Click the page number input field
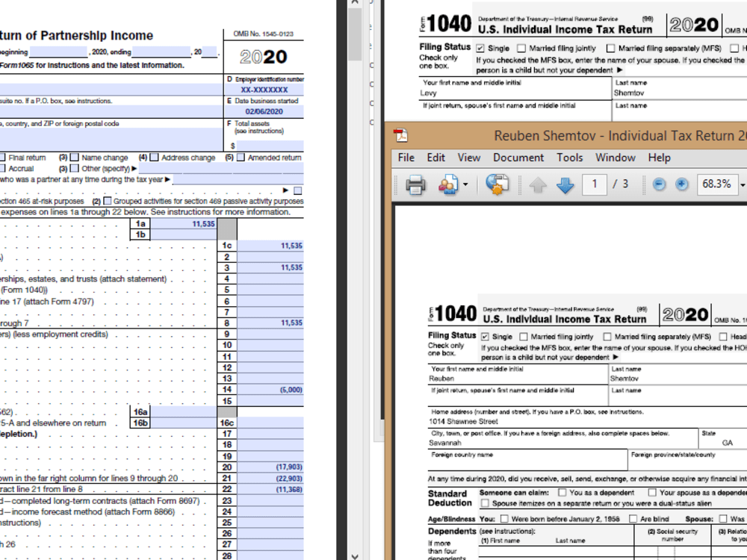747x560 pixels. [x=594, y=184]
